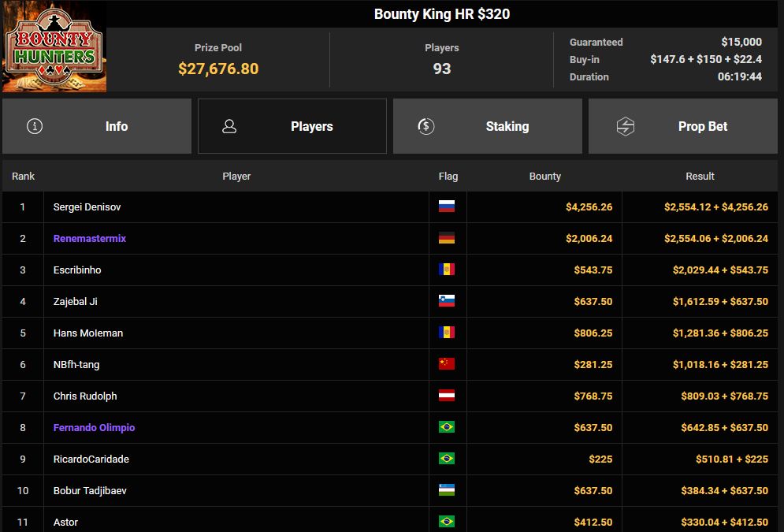Image resolution: width=784 pixels, height=532 pixels.
Task: Open Fernando Olimpio player link
Action: [x=94, y=427]
